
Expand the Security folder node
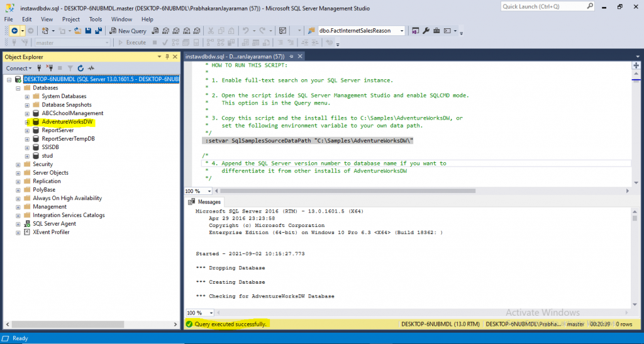click(18, 164)
